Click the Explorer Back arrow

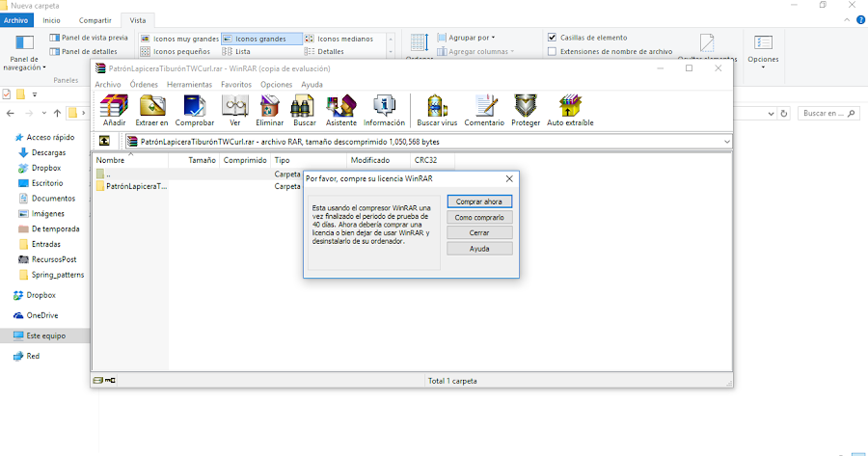click(x=11, y=114)
